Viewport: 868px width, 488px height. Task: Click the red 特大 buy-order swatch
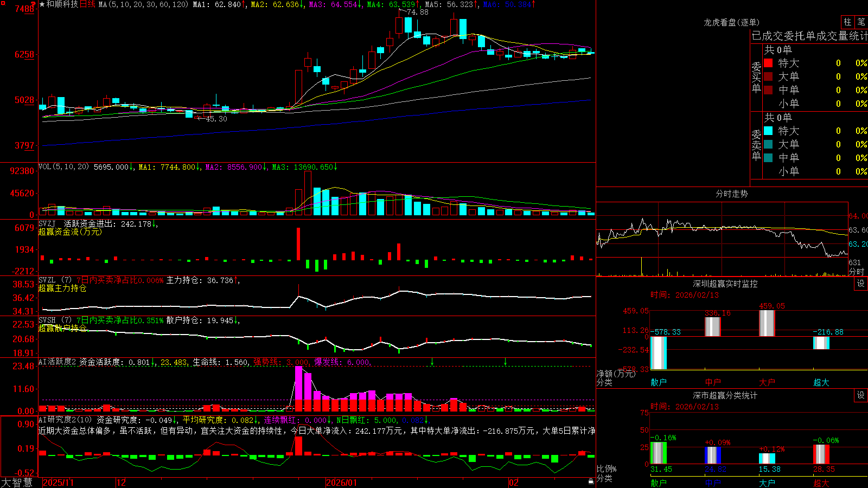coord(768,63)
